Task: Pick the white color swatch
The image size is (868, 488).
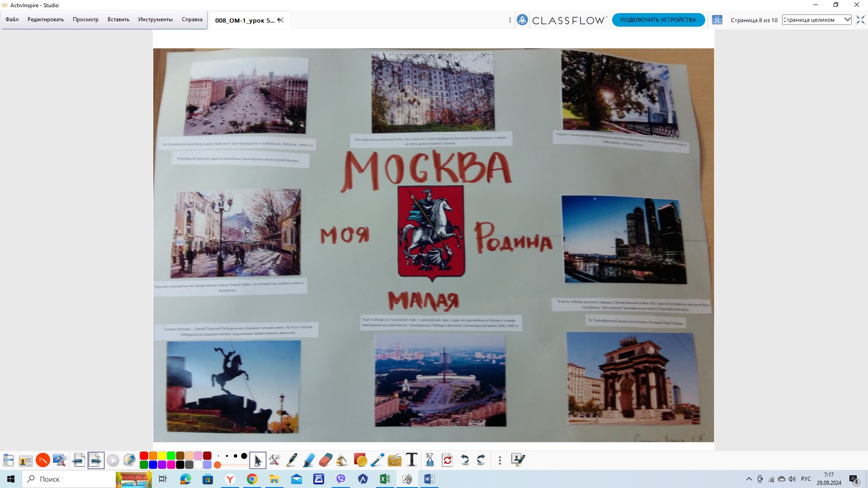Action: pos(198,465)
